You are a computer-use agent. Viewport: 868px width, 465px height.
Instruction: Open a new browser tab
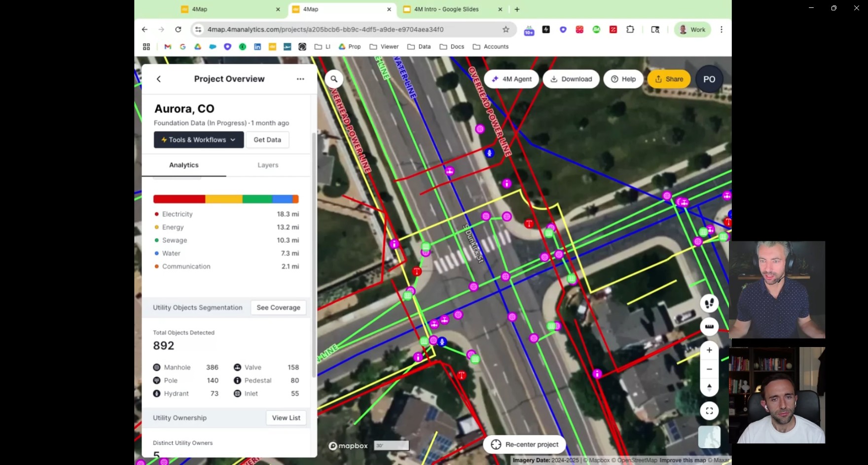517,9
